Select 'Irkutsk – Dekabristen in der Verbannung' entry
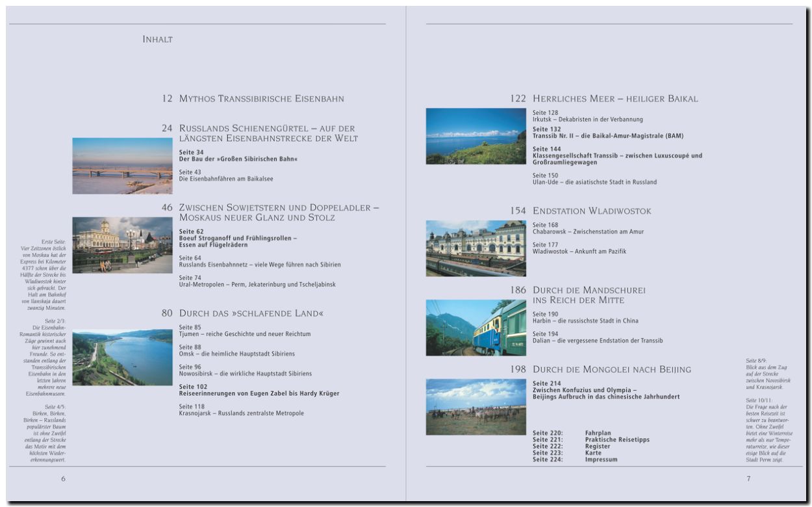 click(x=587, y=120)
